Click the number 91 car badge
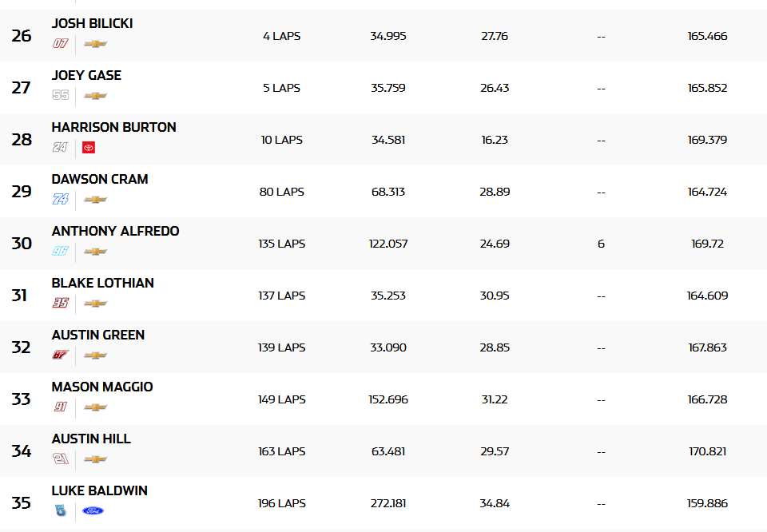 pos(61,407)
